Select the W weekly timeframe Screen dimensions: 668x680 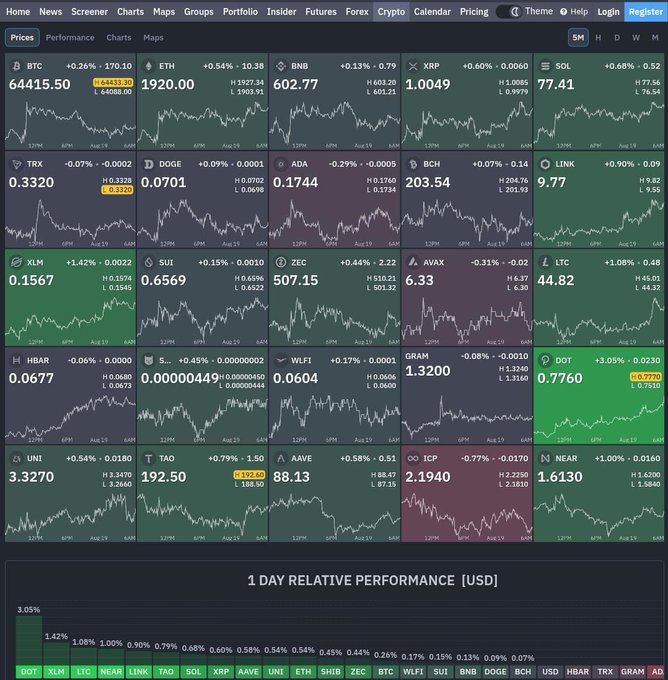click(636, 38)
